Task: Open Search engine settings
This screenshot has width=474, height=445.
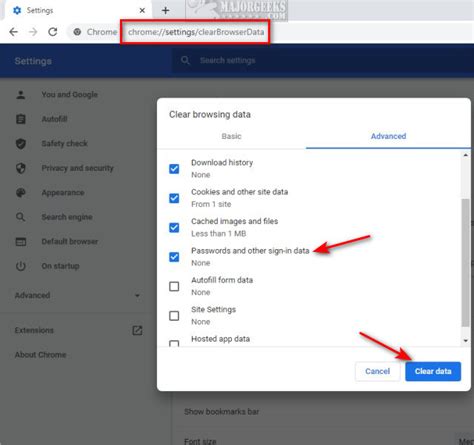Action: pos(67,217)
